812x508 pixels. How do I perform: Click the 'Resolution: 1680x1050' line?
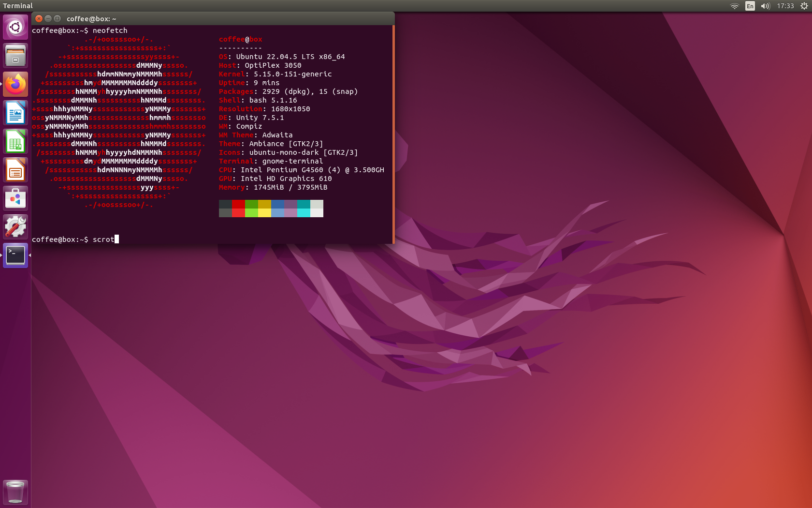[x=264, y=109]
